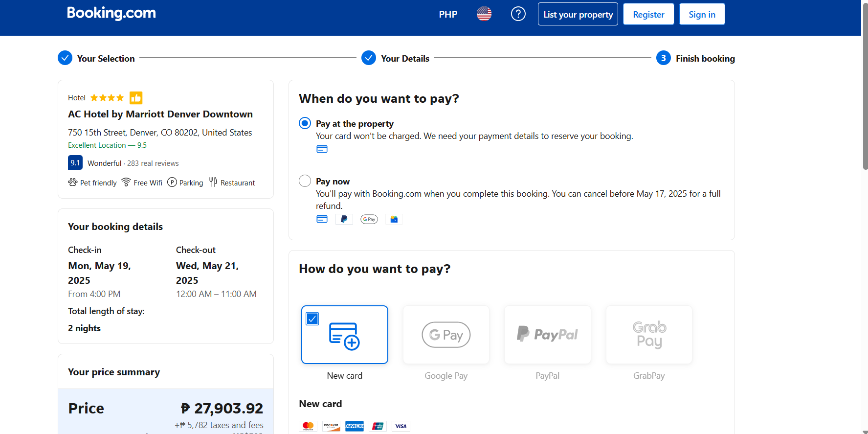Click the 2 nights stay length
This screenshot has height=434, width=868.
pos(84,328)
